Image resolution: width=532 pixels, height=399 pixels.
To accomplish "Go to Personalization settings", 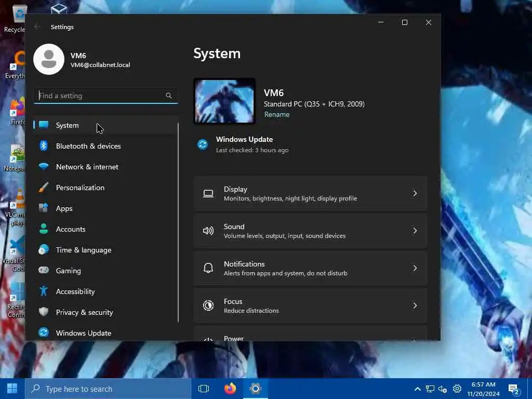I will [x=105, y=187].
